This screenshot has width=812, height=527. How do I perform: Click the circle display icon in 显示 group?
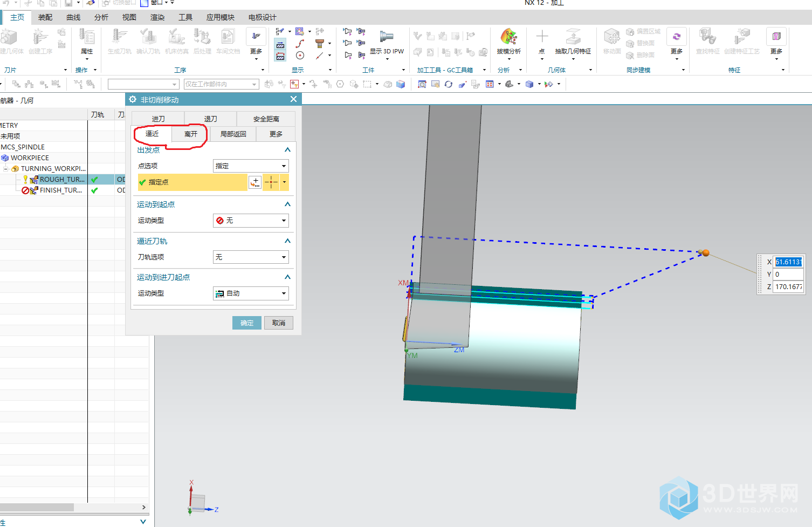coord(300,55)
